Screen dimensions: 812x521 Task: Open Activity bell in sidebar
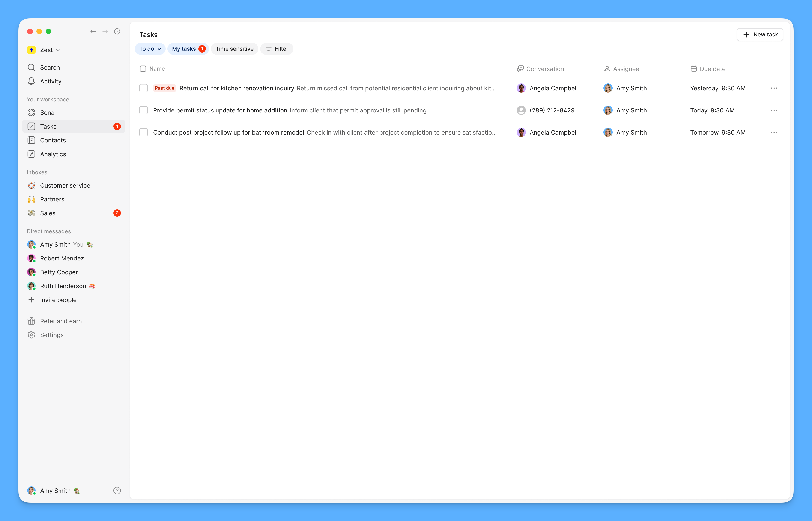(74, 81)
